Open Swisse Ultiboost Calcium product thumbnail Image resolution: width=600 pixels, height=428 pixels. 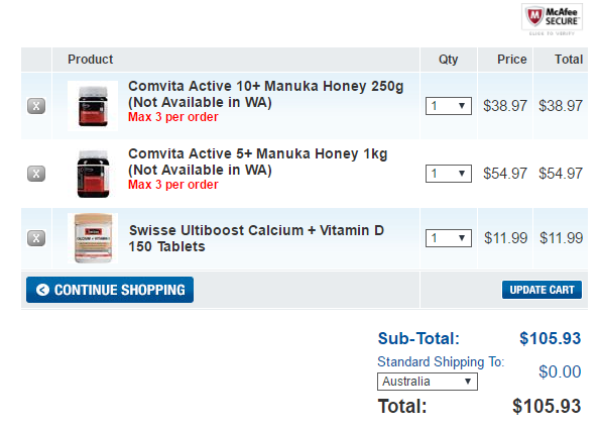[x=93, y=238]
